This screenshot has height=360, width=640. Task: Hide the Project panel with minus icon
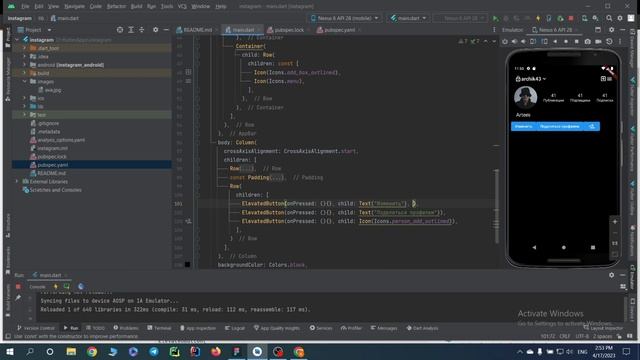(x=166, y=30)
